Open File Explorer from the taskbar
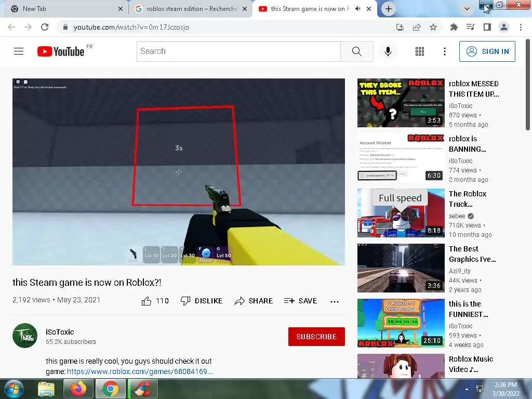 pyautogui.click(x=46, y=389)
